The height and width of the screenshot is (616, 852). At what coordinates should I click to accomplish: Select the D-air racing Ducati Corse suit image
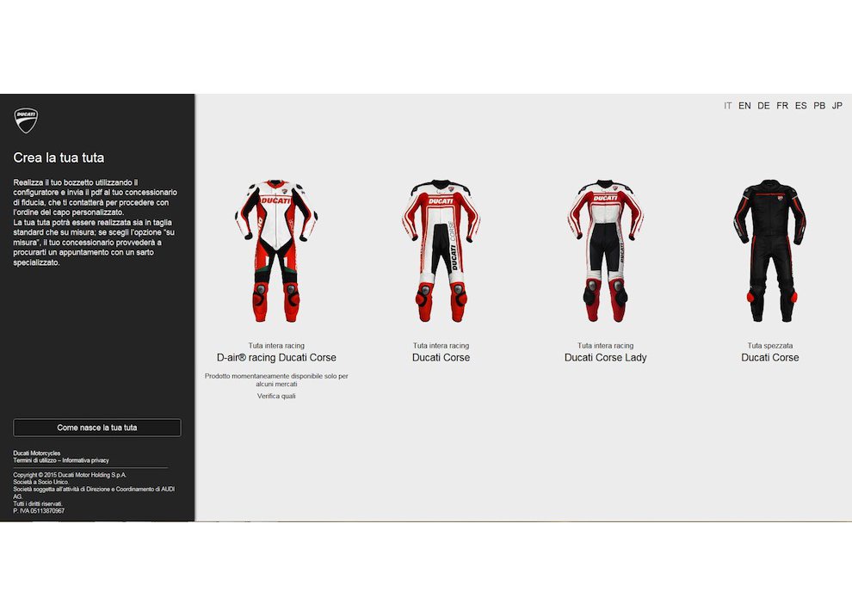coord(276,250)
